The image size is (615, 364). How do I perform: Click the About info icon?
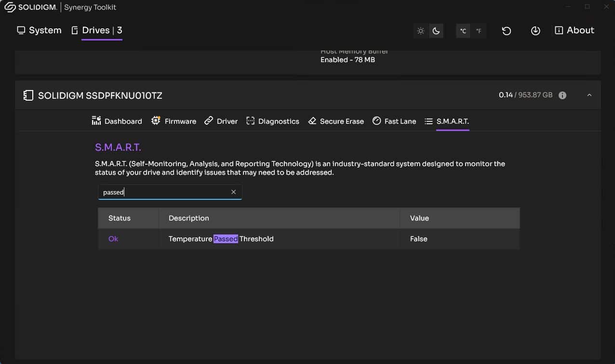[559, 30]
